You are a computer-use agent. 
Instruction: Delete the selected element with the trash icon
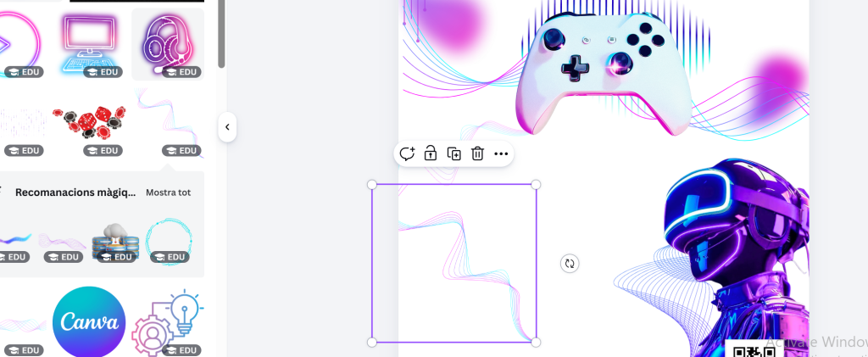(x=477, y=153)
